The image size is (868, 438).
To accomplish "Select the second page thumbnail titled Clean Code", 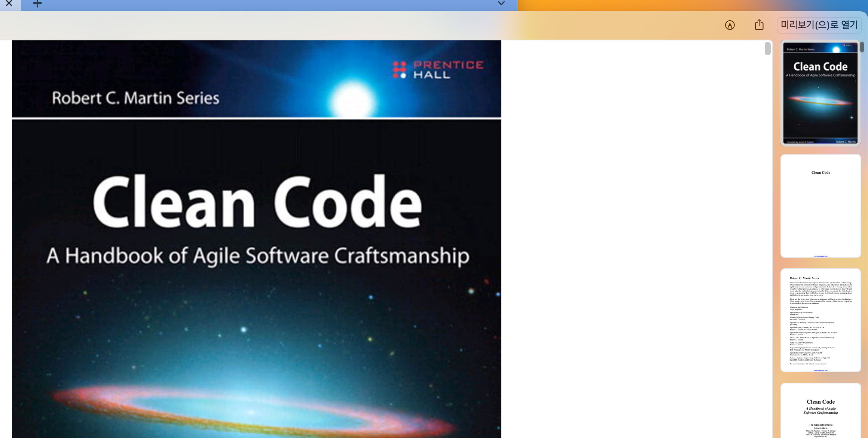I will 820,206.
